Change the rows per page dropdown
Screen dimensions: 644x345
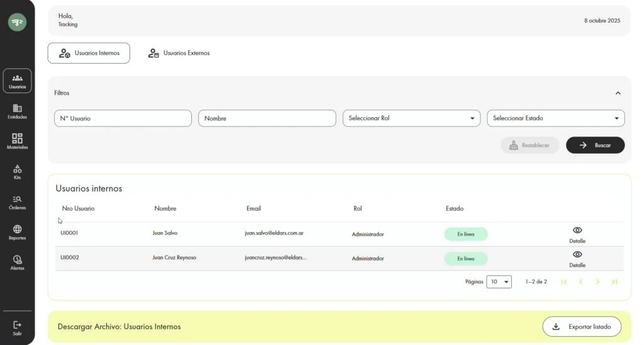point(499,281)
